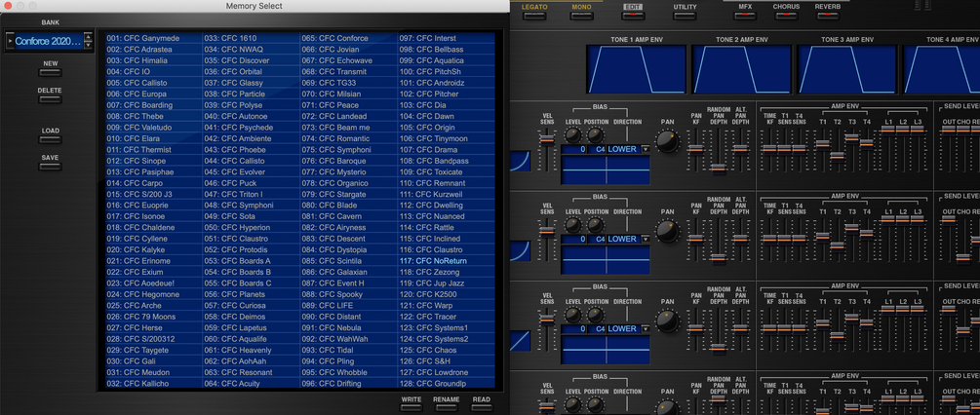Select patch 064: CFC Acuity

252,383
